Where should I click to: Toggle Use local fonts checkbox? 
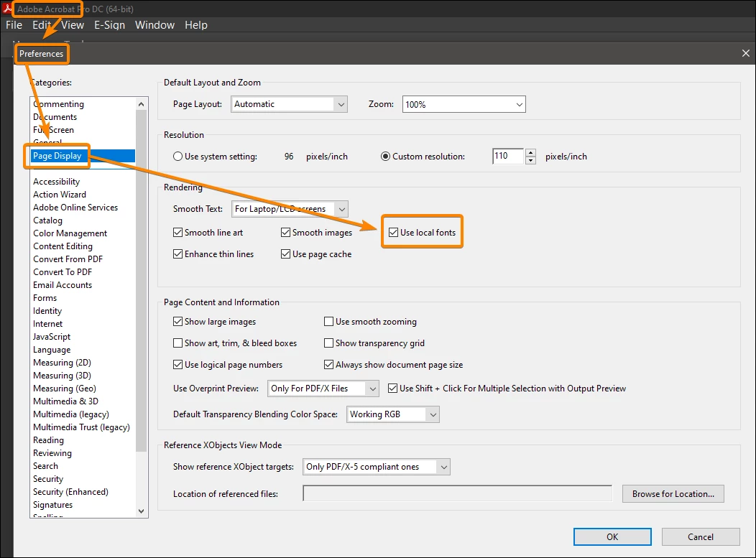[x=393, y=232]
